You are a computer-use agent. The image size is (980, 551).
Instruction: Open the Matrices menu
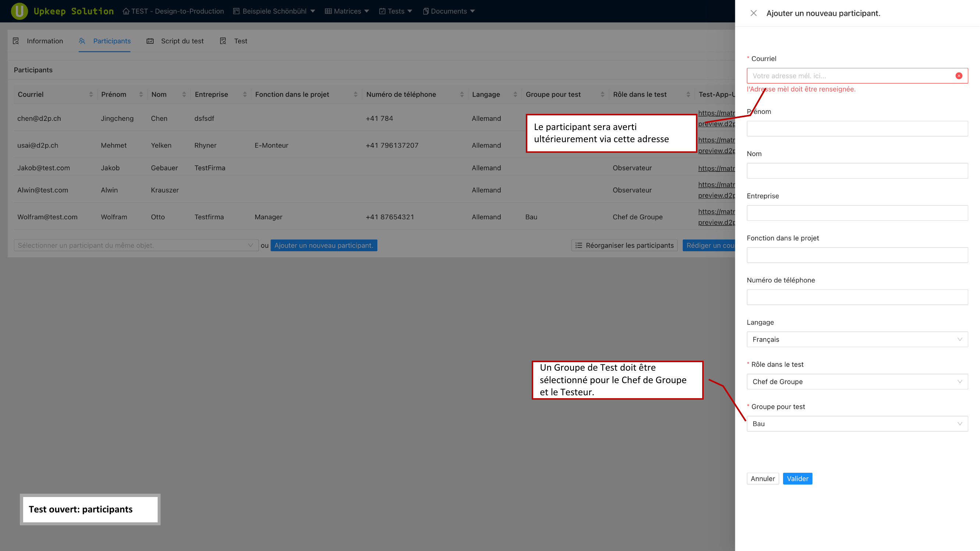(347, 11)
